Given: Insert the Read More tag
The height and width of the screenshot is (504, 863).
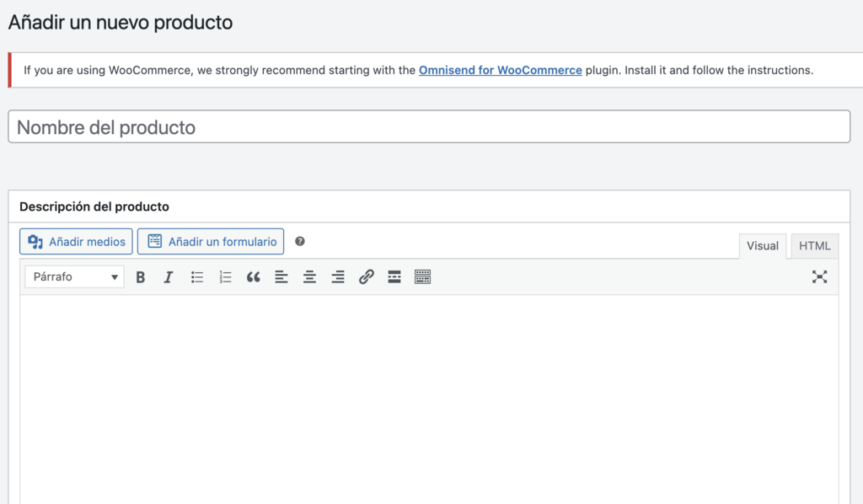Looking at the screenshot, I should click(394, 276).
